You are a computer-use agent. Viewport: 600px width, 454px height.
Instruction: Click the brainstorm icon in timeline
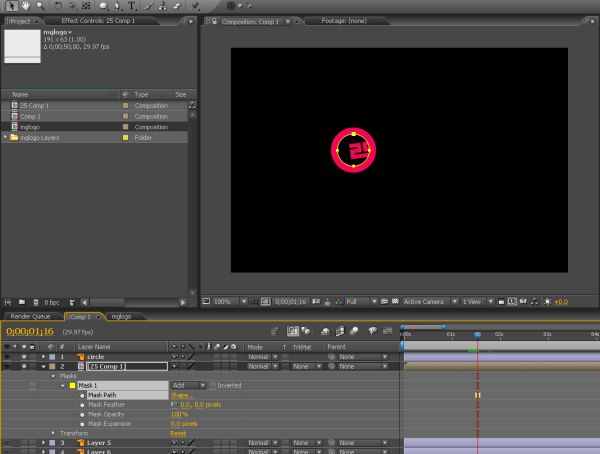coord(372,331)
